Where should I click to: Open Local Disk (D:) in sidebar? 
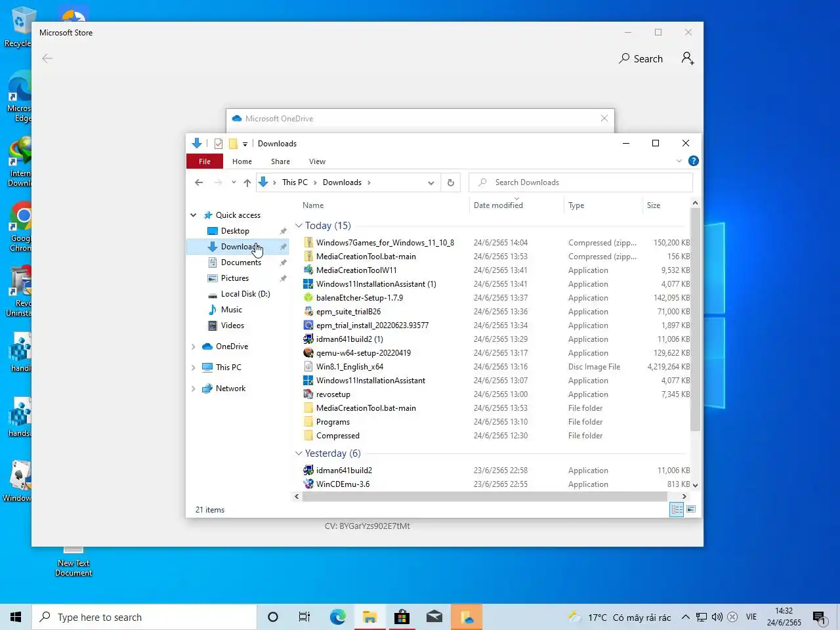(x=245, y=294)
